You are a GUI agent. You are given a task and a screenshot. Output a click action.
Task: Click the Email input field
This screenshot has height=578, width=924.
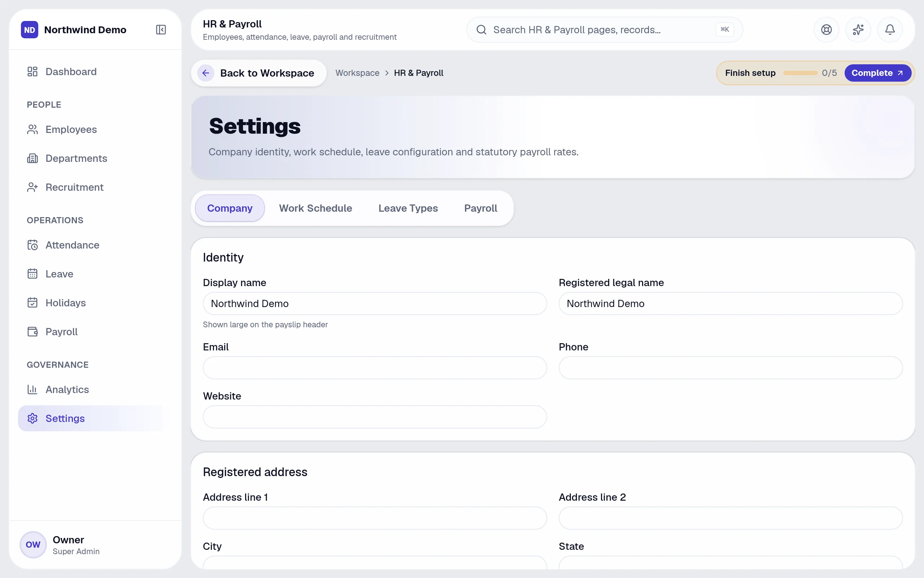pyautogui.click(x=375, y=368)
